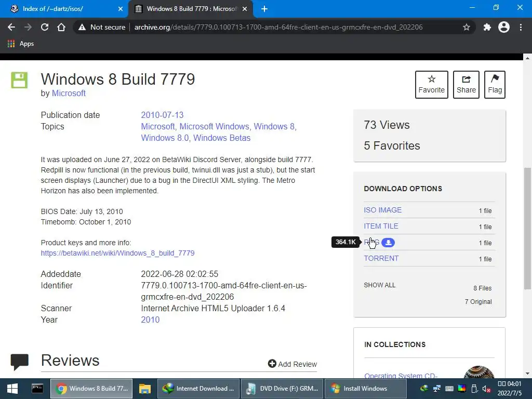Select the text '7 Original'
Viewport: 532px width, 399px height.
point(478,302)
